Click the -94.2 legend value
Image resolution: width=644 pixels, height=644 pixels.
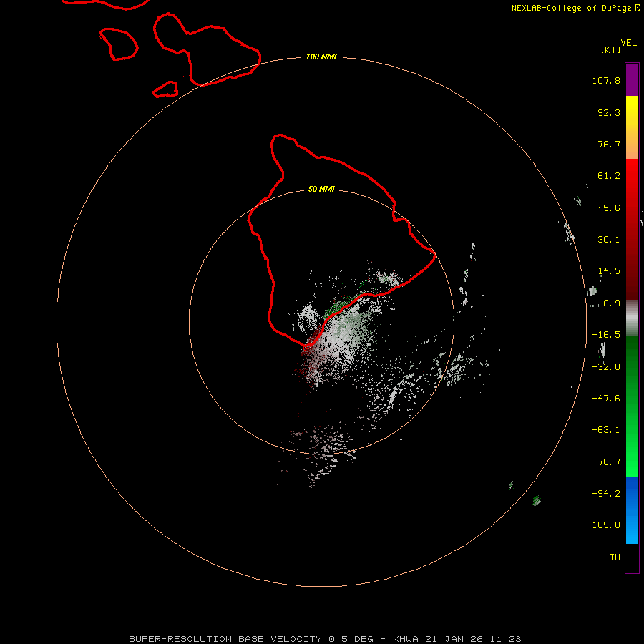(x=606, y=494)
